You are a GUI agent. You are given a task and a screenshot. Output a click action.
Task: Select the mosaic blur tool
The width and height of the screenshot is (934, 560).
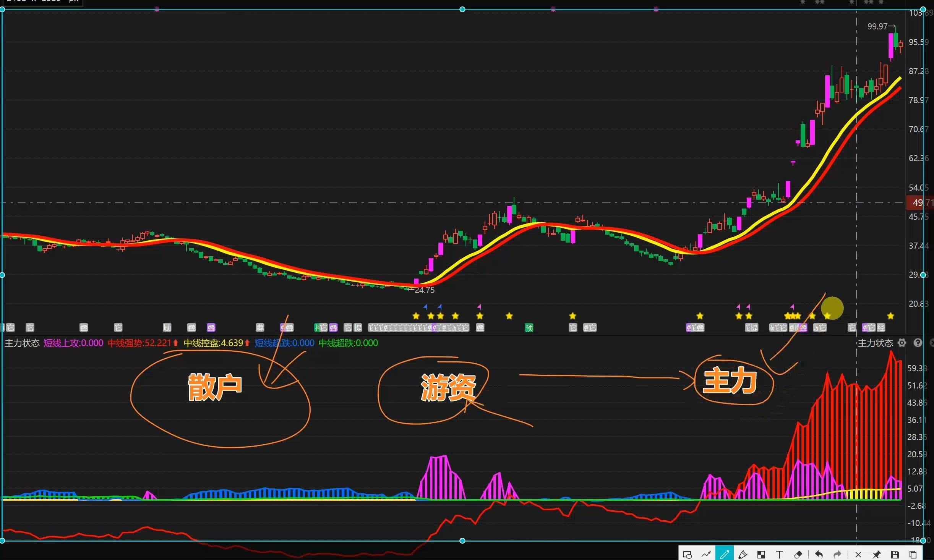click(761, 555)
